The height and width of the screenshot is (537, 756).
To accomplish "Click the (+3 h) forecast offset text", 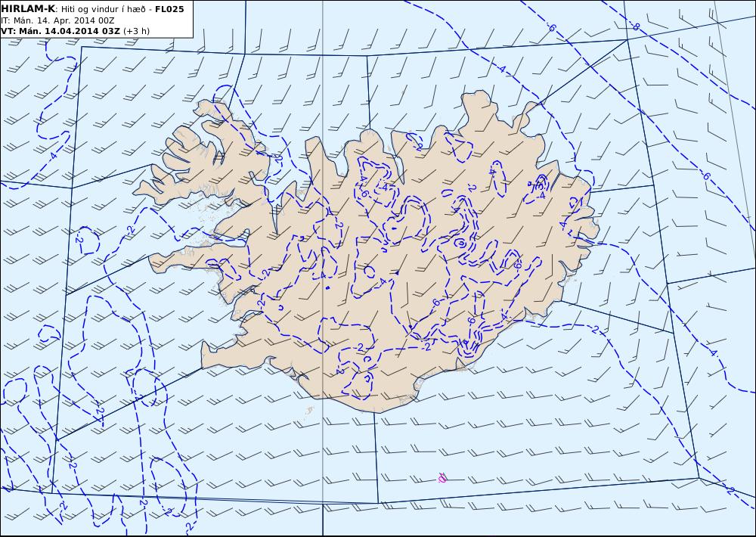I will (136, 31).
